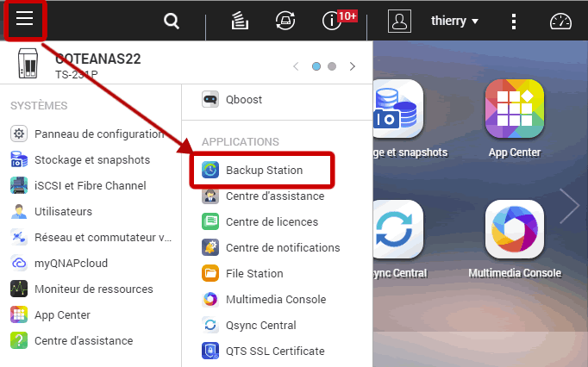Open Panneau de configuration

[98, 134]
